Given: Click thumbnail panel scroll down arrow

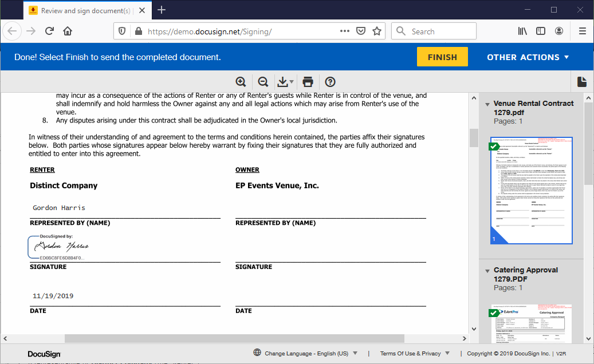Looking at the screenshot, I should (588, 339).
